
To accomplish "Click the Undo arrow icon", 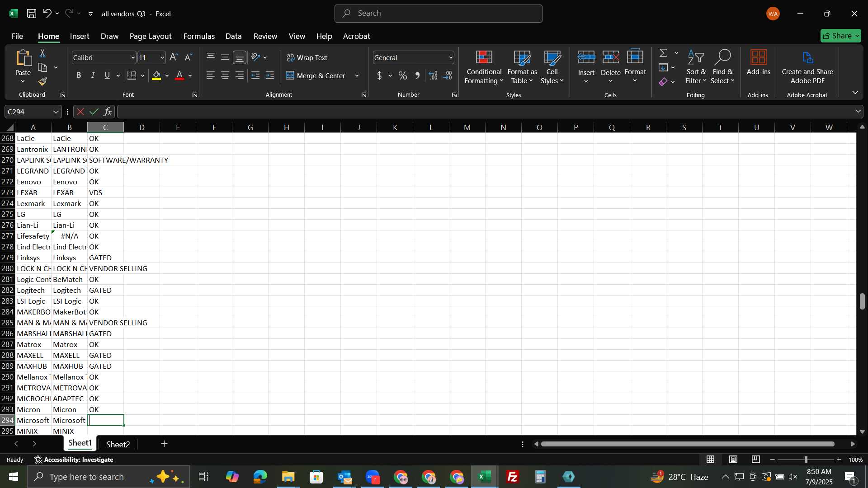I will coord(47,14).
